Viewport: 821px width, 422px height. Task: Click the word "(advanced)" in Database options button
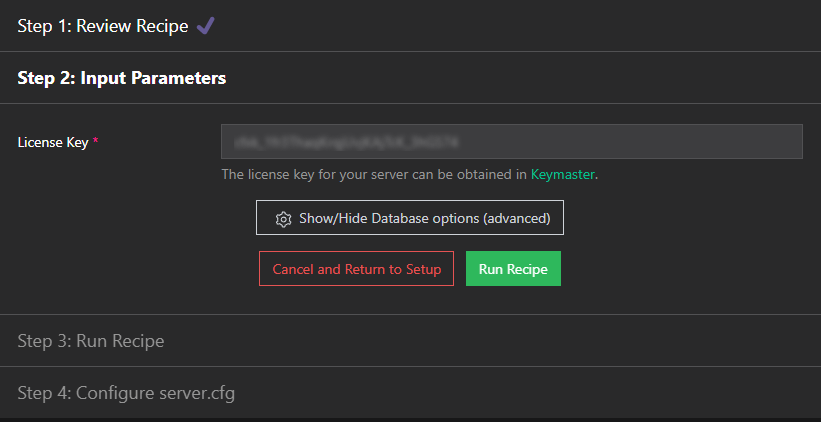click(x=517, y=219)
